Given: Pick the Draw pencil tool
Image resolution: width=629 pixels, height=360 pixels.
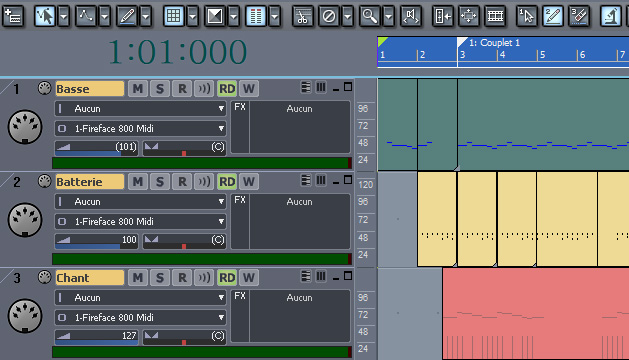Looking at the screenshot, I should (x=127, y=16).
